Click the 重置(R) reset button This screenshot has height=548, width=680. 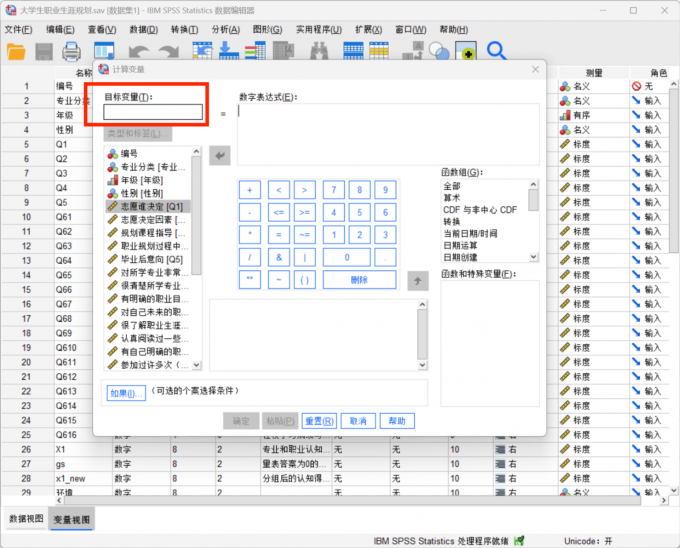(319, 421)
